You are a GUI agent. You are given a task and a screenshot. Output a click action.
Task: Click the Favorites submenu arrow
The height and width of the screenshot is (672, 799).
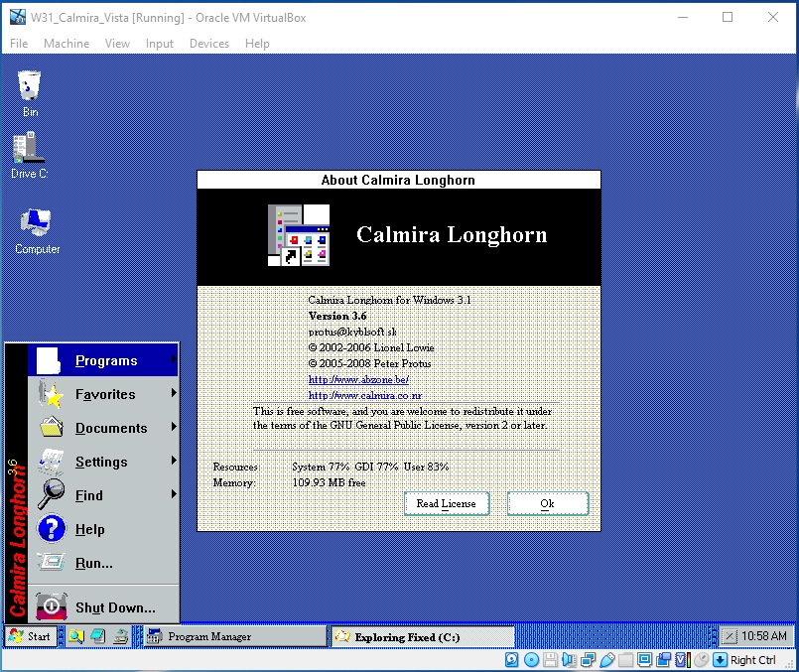pos(174,393)
